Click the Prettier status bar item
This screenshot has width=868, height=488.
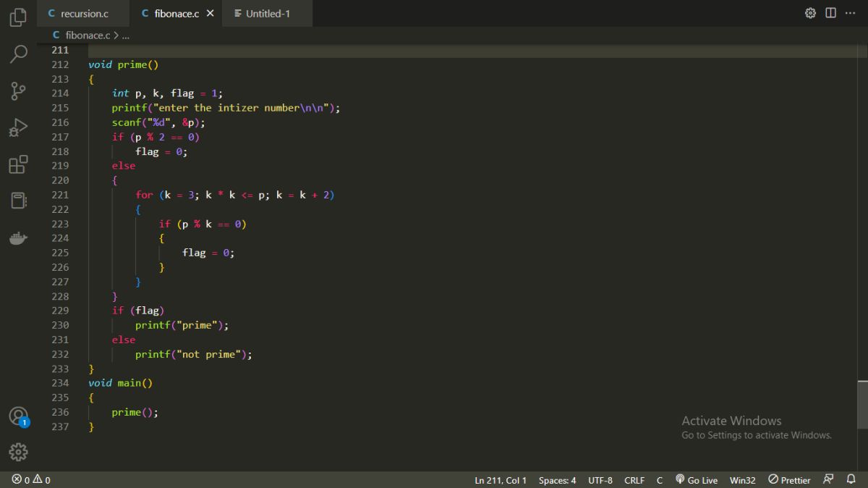(x=789, y=480)
